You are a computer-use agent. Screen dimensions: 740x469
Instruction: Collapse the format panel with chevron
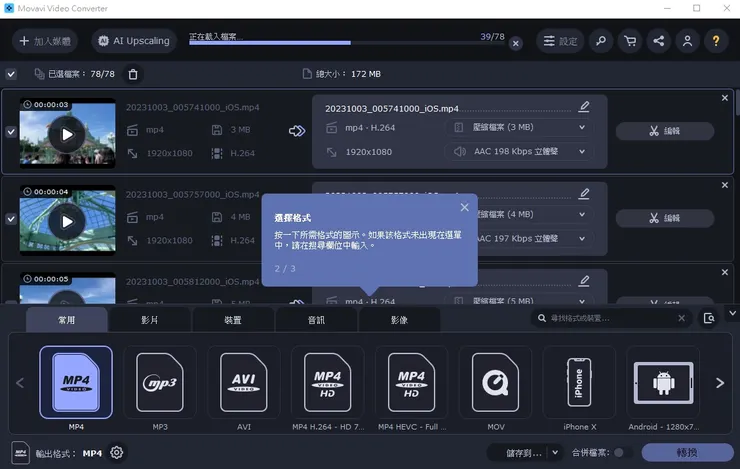click(732, 313)
